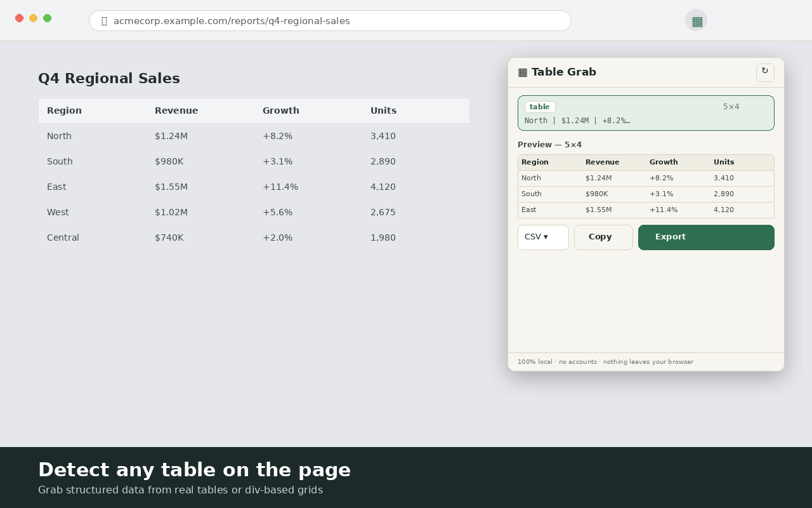
Task: Click South in the preview table
Action: (x=532, y=194)
